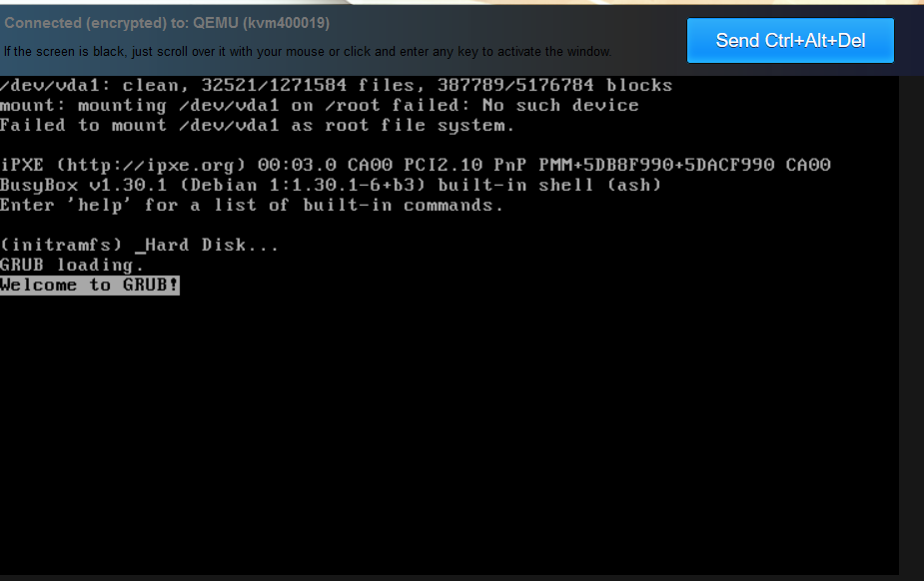Click the highlighted 'Welcome to GRUB!' line

[x=90, y=286]
